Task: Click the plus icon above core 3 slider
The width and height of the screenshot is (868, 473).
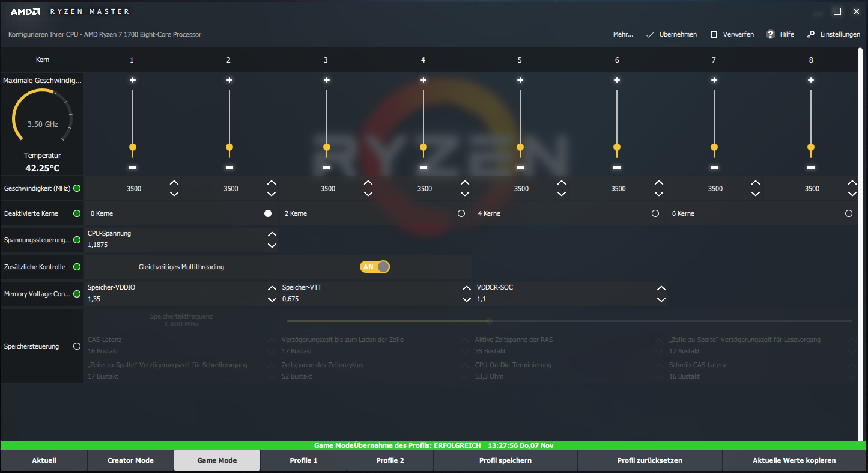Action: tap(327, 80)
